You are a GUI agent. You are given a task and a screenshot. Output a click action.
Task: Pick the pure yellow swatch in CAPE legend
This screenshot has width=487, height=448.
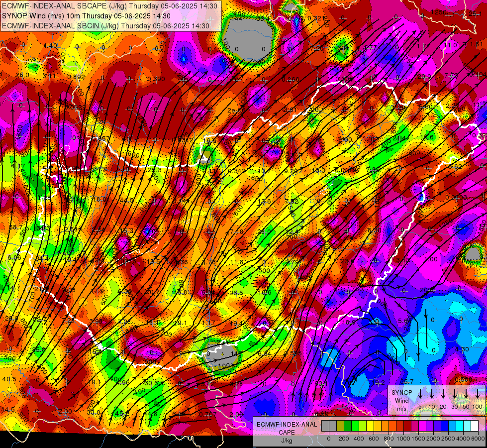371,426
